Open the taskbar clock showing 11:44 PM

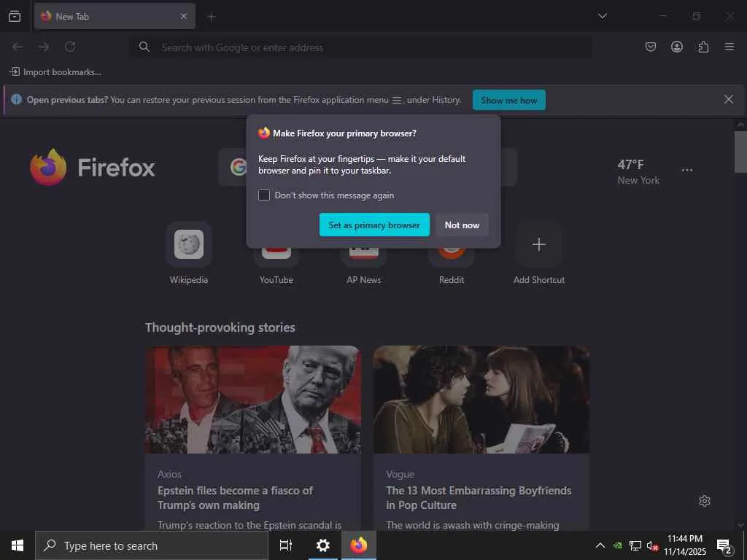pyautogui.click(x=685, y=545)
